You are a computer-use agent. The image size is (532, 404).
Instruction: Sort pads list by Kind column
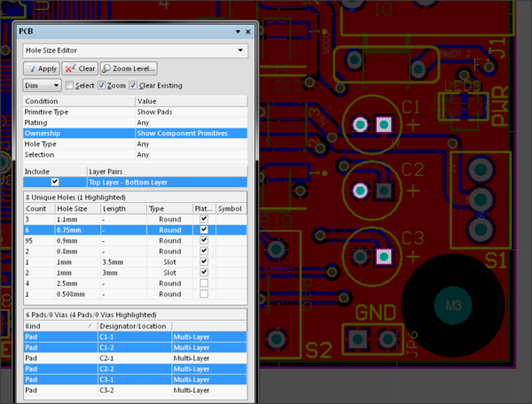click(x=53, y=325)
